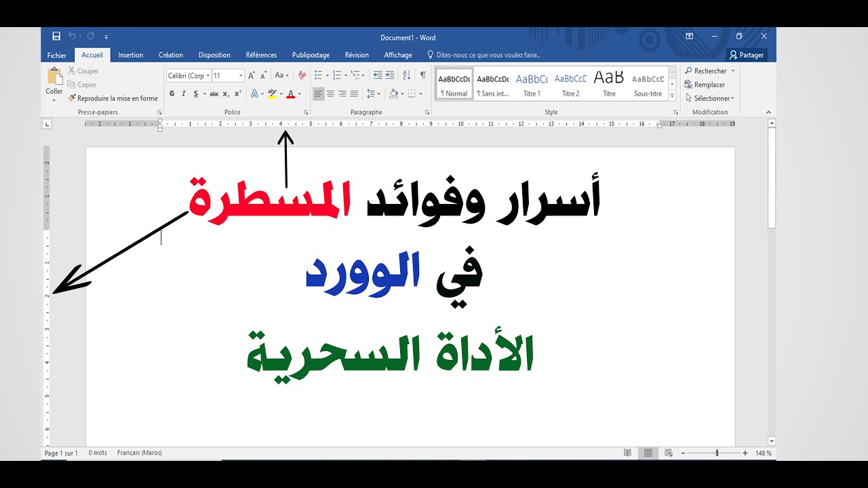Open the font size dropdown showing 11
This screenshot has width=868, height=488.
tap(240, 76)
